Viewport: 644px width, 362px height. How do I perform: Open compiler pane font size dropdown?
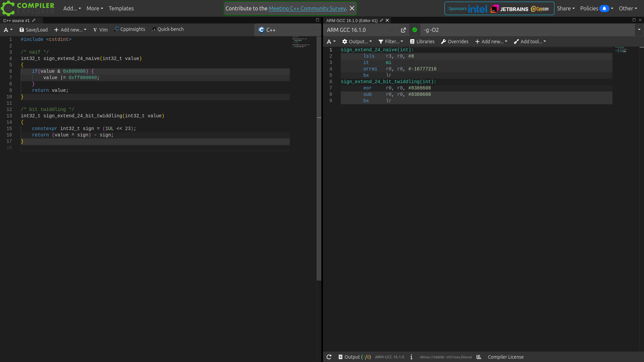(331, 42)
